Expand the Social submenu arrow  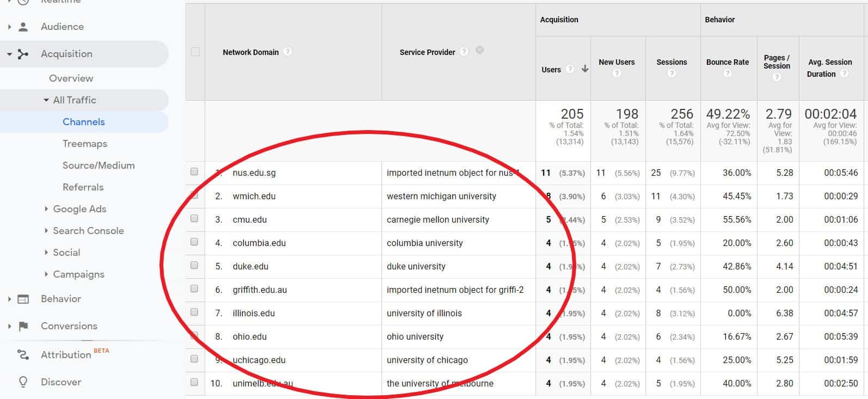tap(46, 253)
